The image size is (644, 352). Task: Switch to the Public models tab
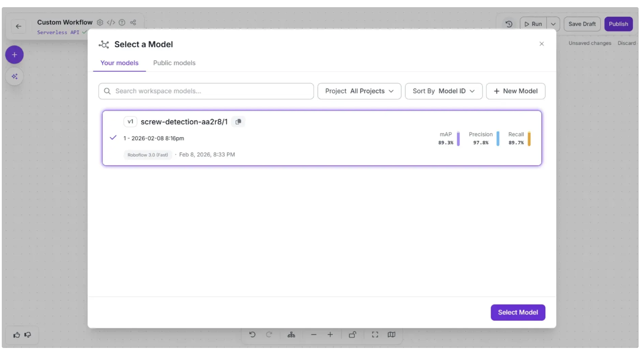[174, 63]
